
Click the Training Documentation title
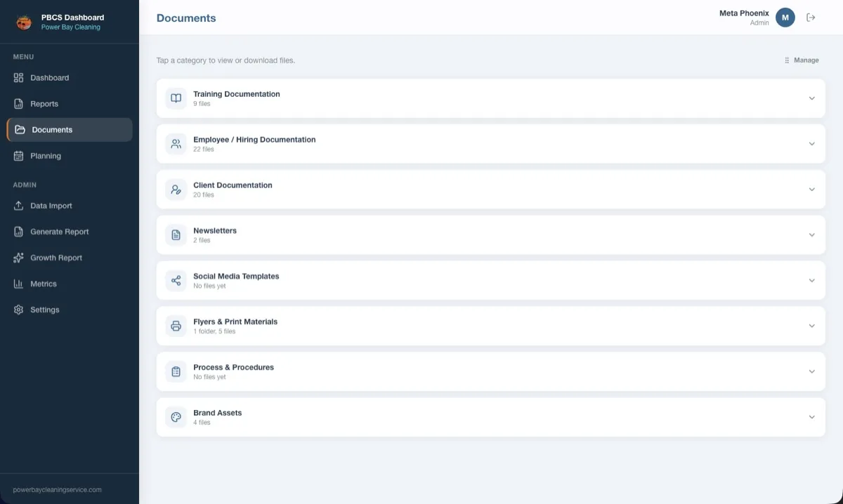pyautogui.click(x=237, y=94)
